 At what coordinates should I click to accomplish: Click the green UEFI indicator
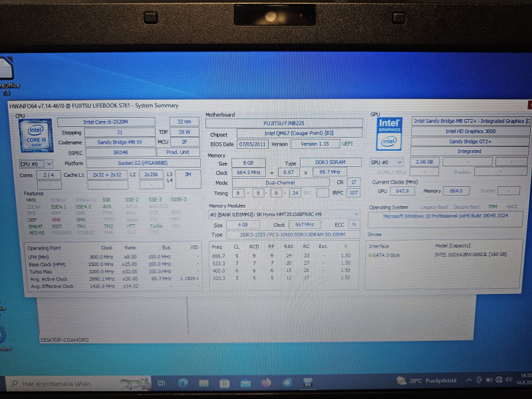[x=347, y=144]
